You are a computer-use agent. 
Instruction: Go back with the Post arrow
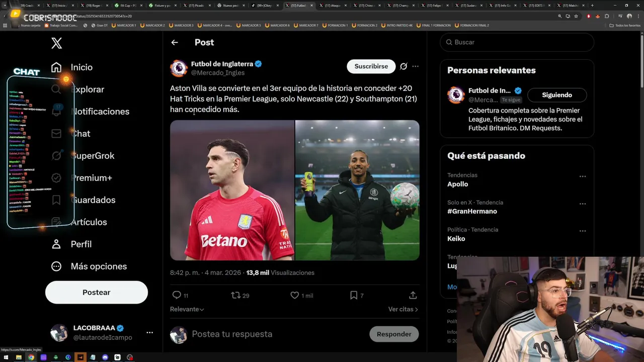coord(175,43)
